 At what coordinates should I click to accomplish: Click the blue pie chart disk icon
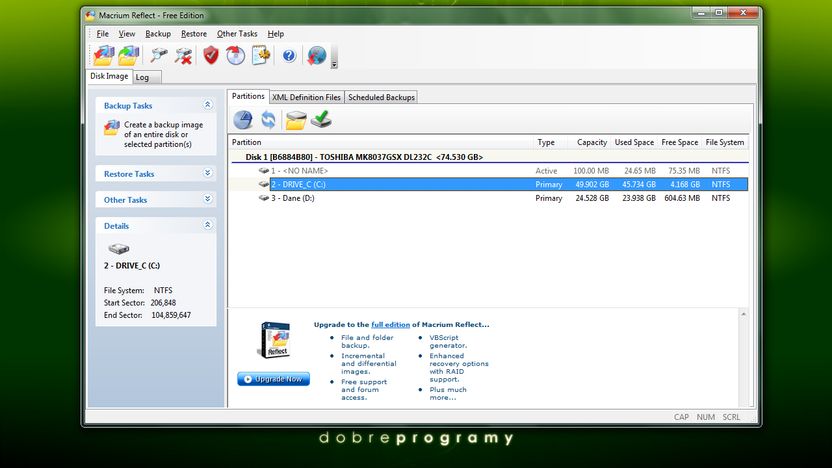click(x=243, y=120)
